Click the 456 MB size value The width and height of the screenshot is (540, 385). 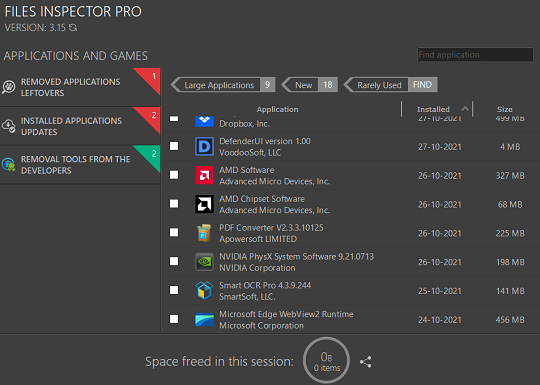(x=510, y=320)
